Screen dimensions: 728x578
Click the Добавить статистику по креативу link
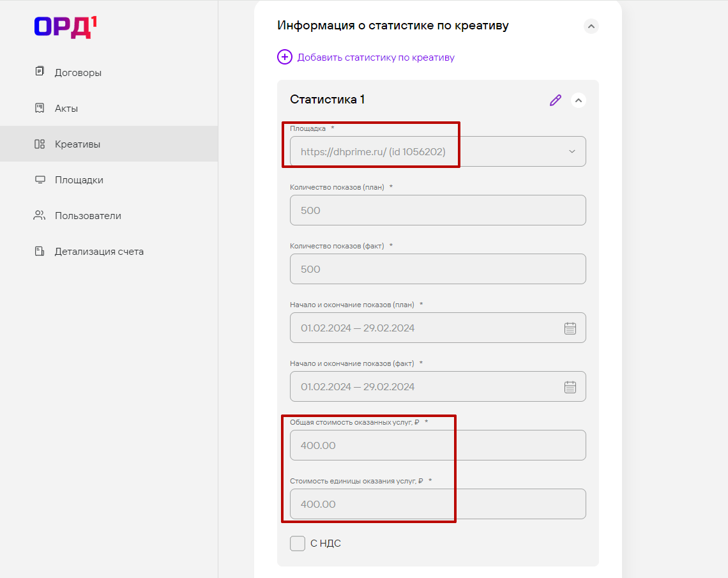tap(375, 57)
